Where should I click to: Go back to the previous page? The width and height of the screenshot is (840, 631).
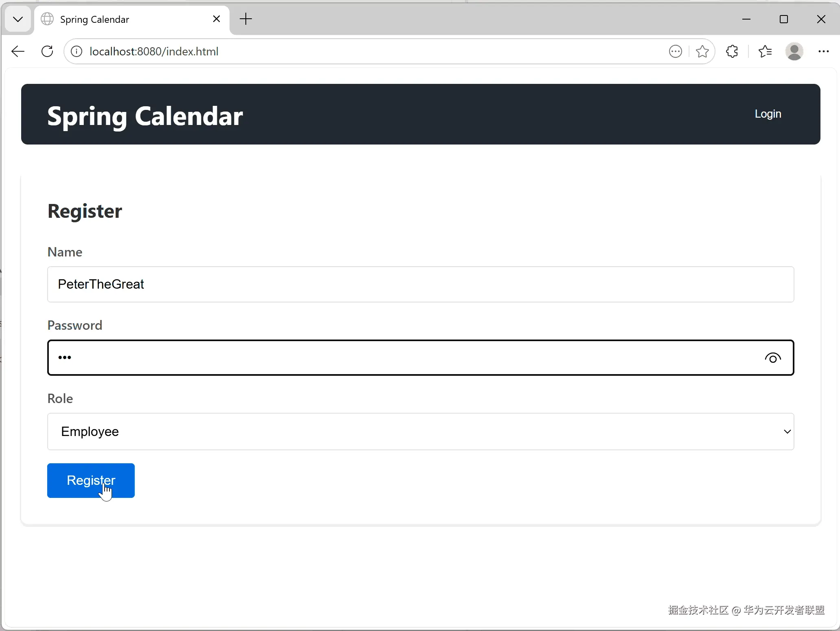[18, 51]
